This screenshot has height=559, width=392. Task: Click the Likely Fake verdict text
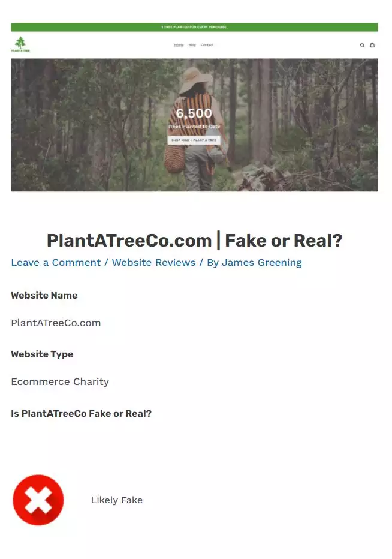[x=117, y=500]
